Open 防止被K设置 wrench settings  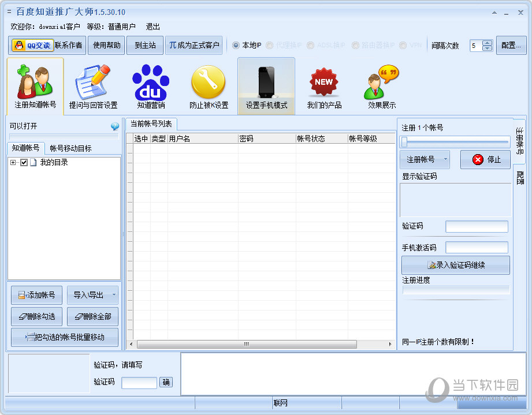[x=209, y=86]
